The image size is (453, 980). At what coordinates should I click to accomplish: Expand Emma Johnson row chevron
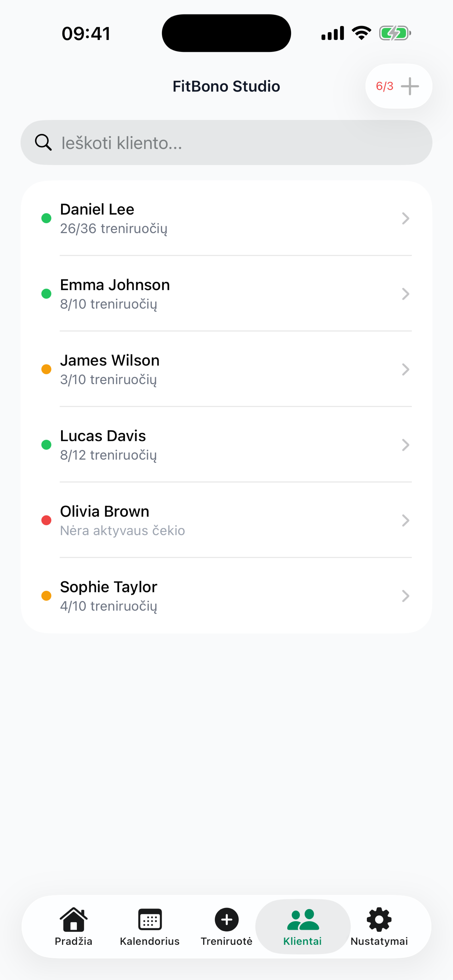coord(405,294)
